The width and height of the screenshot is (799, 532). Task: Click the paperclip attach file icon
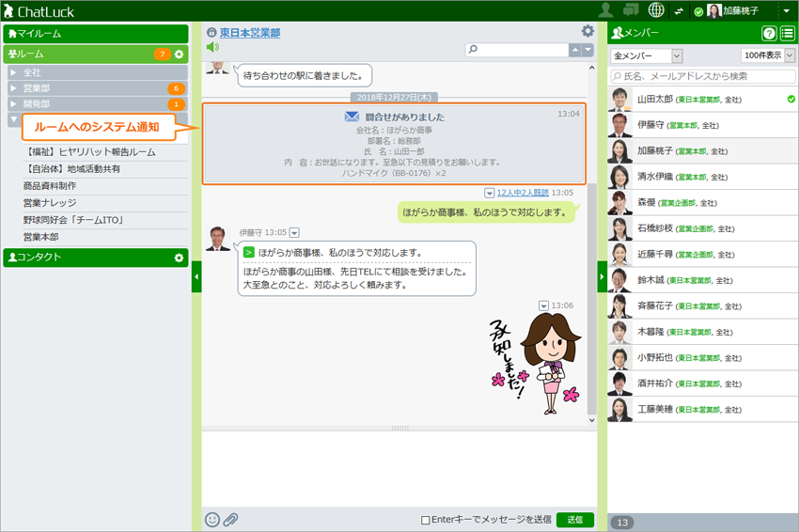[x=230, y=520]
